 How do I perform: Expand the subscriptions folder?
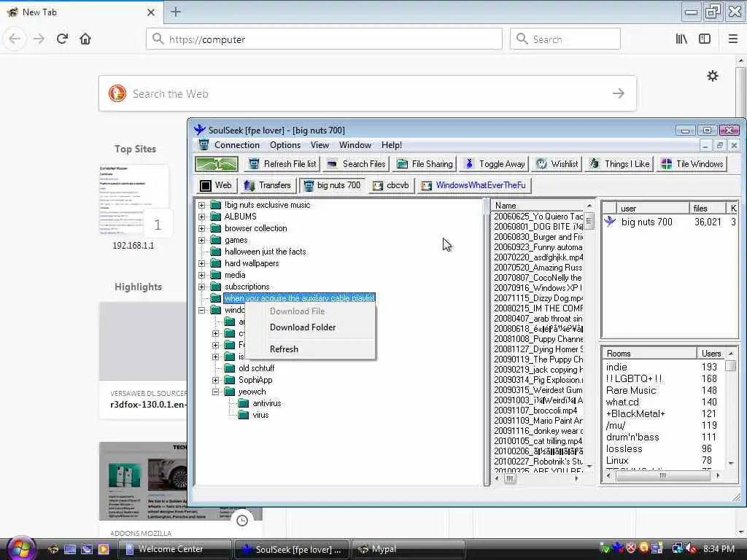coord(201,287)
